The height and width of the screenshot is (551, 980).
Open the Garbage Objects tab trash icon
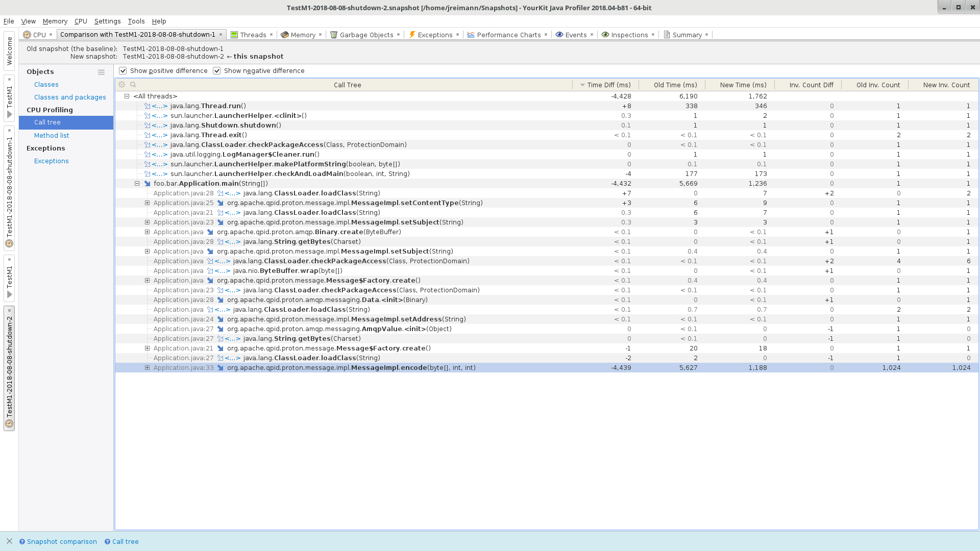[x=334, y=35]
